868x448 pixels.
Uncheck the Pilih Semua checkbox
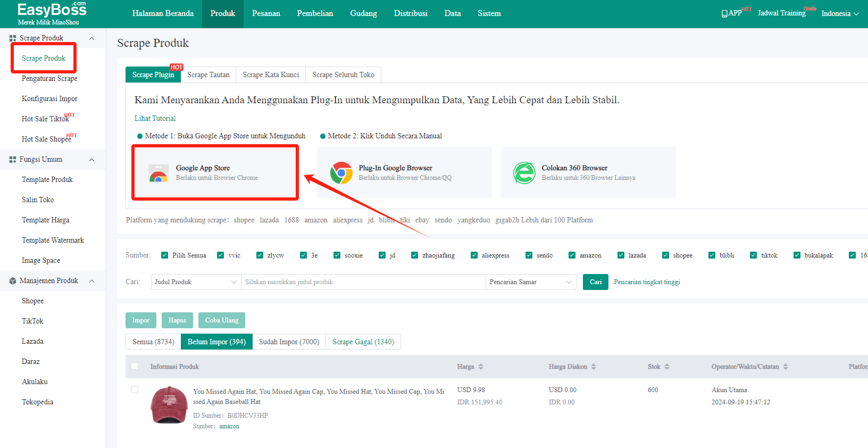point(165,255)
